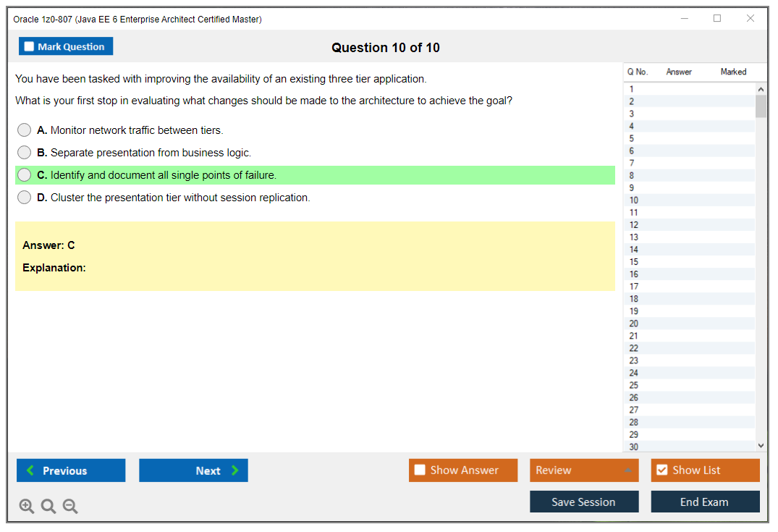
Task: Go to the Previous question
Action: tap(71, 470)
